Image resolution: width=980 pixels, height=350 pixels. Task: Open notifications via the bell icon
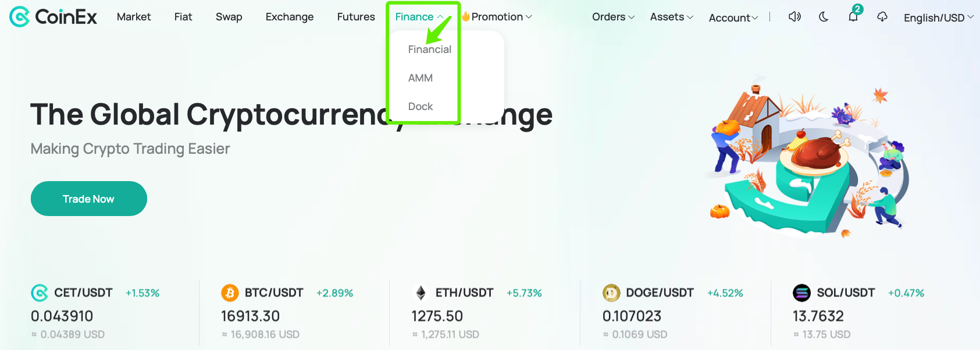pos(853,17)
